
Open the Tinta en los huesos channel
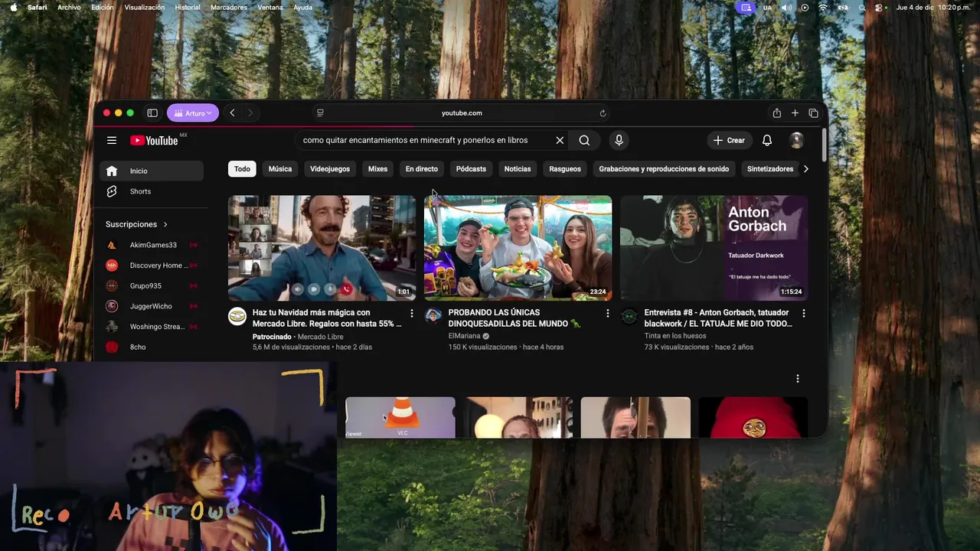point(675,336)
